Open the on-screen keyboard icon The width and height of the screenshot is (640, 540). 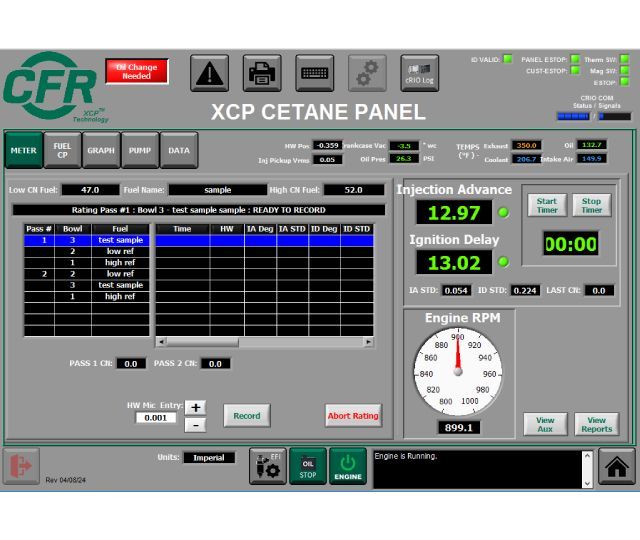click(x=315, y=73)
